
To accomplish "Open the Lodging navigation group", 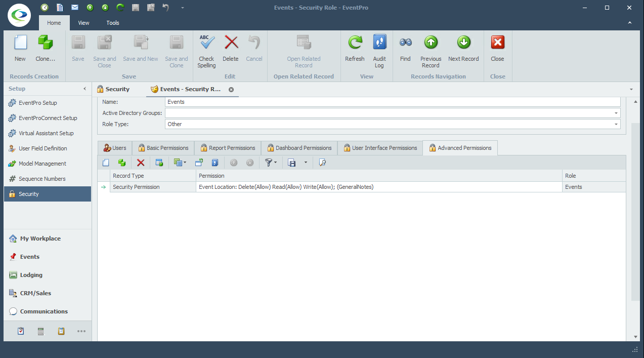I will [x=48, y=275].
